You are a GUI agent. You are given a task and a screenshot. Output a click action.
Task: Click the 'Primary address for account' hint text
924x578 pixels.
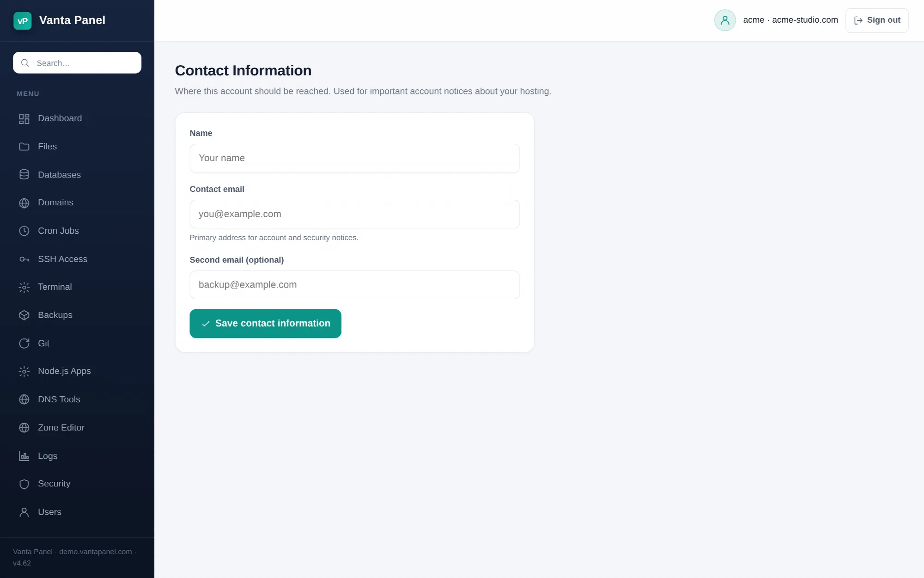274,238
